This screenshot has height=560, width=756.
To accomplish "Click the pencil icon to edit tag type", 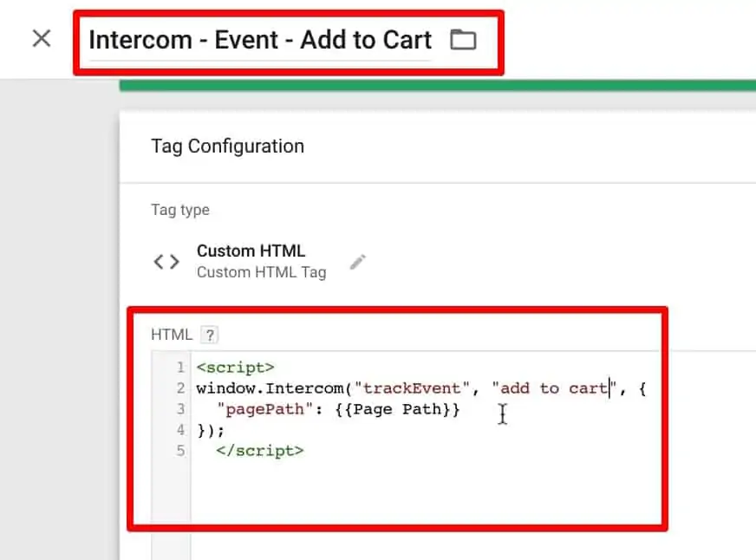I will point(359,261).
